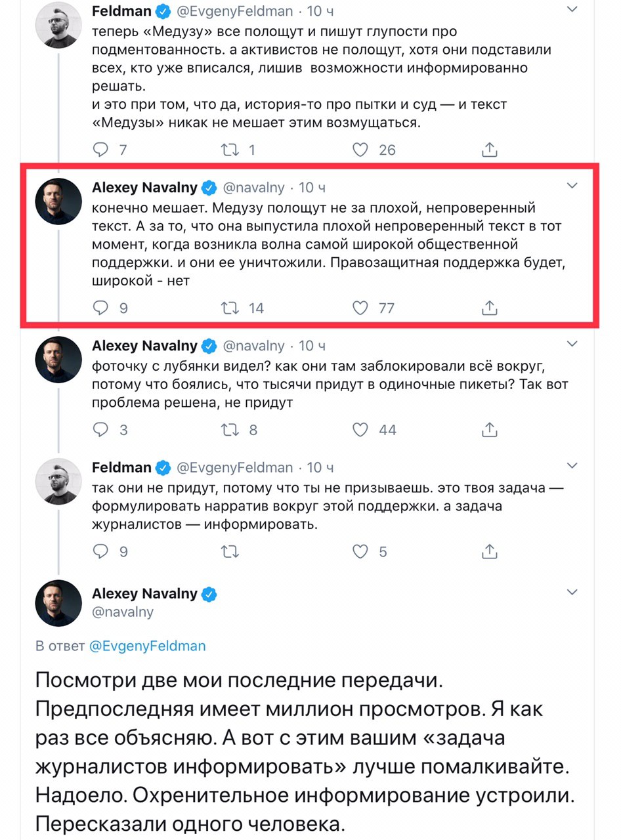
Task: Open the @EvgenyFeldman link in 'В ответ'
Action: pos(147,646)
